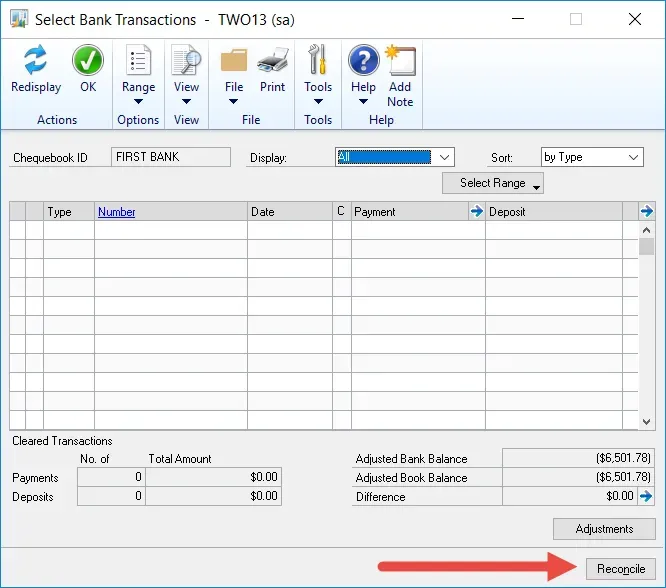The width and height of the screenshot is (666, 588).
Task: Open the File folder icon
Action: 234,61
